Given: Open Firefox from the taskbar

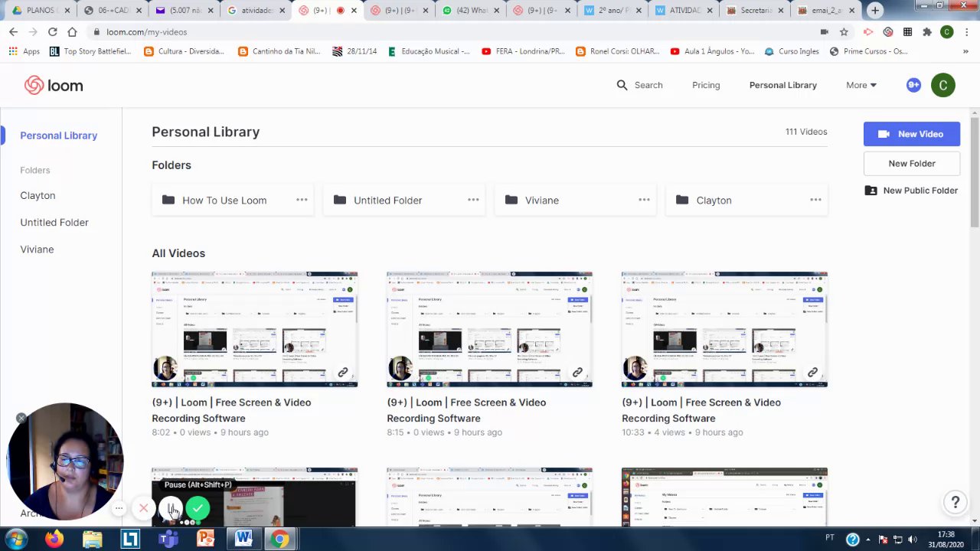Looking at the screenshot, I should (x=54, y=539).
